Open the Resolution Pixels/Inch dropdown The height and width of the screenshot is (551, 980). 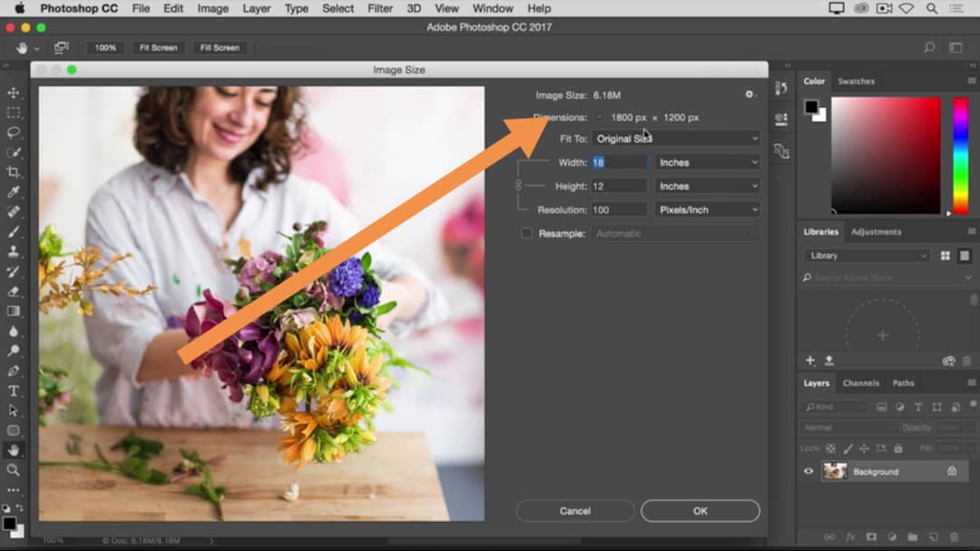coord(708,210)
